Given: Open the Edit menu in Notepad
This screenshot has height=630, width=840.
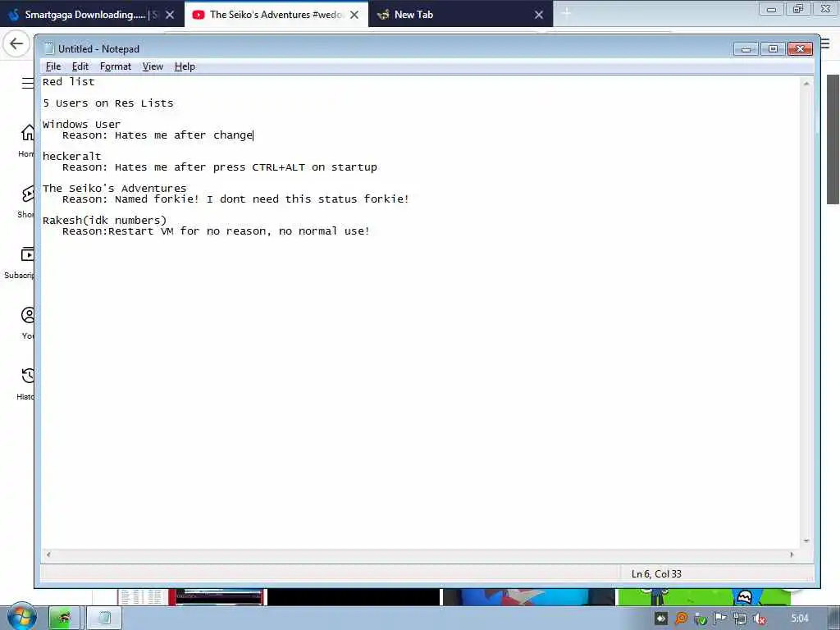Looking at the screenshot, I should pos(80,66).
